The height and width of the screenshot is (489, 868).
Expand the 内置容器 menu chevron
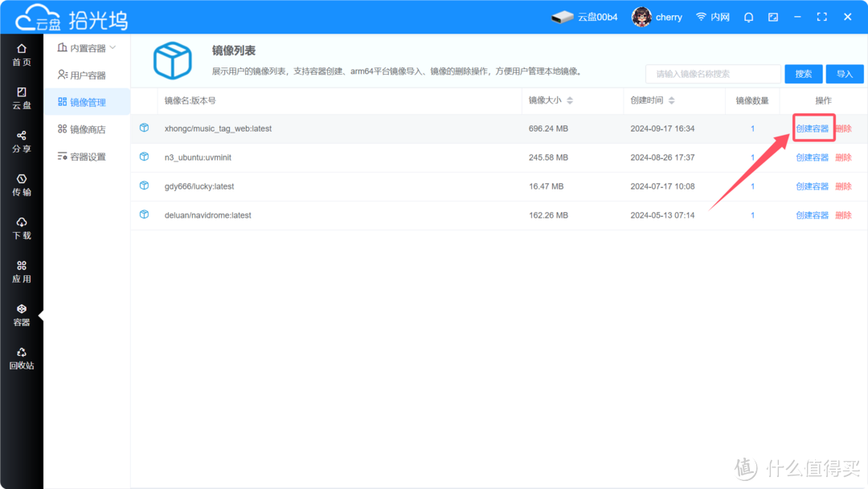[113, 47]
